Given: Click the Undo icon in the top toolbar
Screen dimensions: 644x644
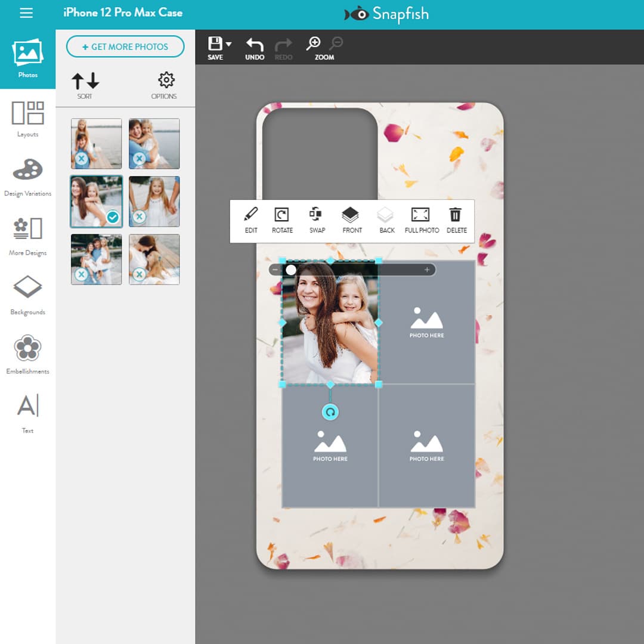Looking at the screenshot, I should point(254,43).
